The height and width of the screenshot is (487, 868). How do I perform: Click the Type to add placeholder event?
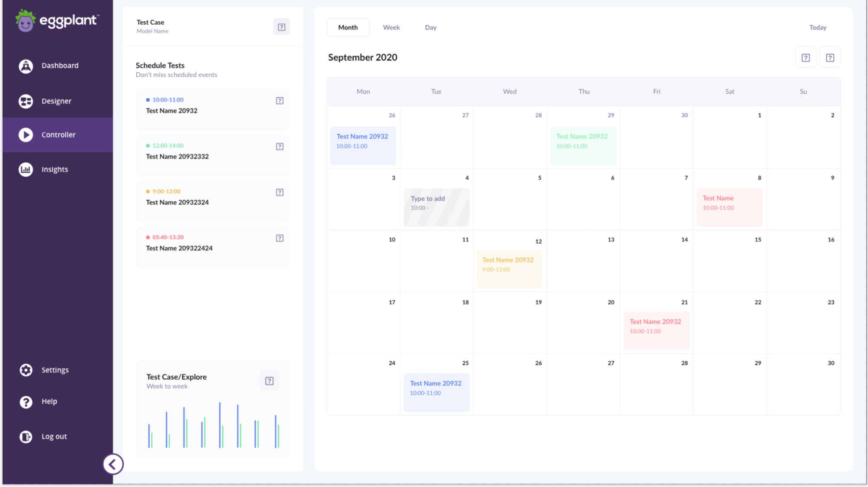[x=436, y=207]
